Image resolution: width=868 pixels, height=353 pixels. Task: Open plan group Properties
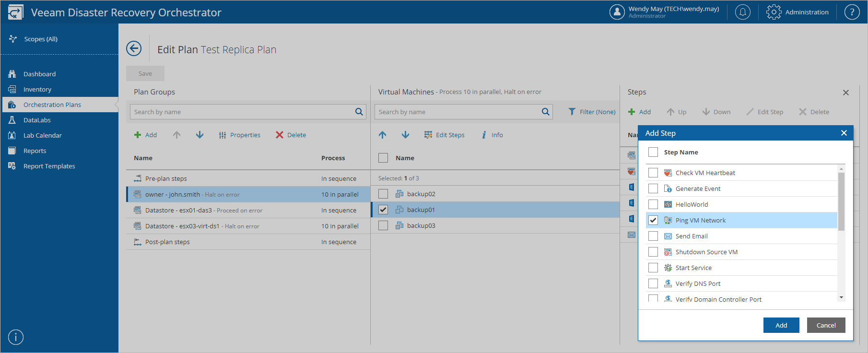tap(239, 135)
